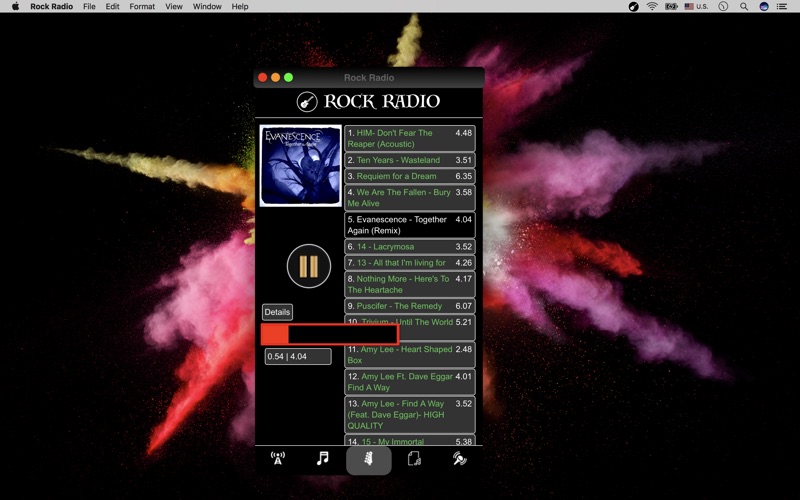Minimize the Rock Radio window
The width and height of the screenshot is (800, 500).
[276, 78]
